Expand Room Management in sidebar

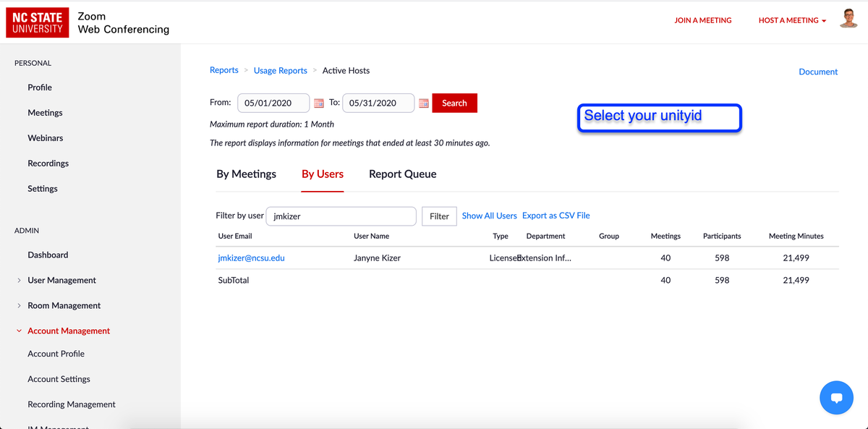pos(64,305)
